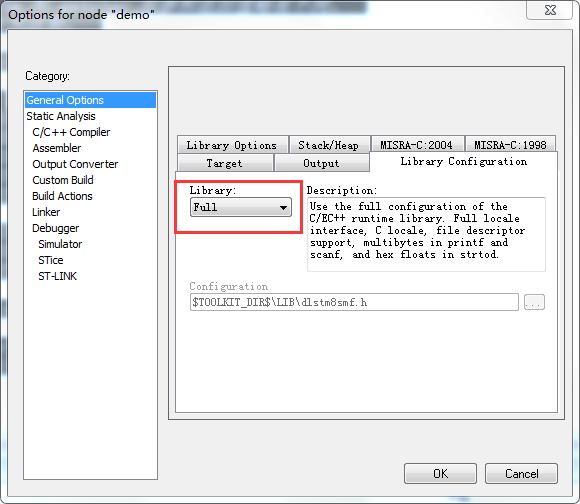Choose Static Analysis category
The width and height of the screenshot is (580, 504).
tap(61, 116)
